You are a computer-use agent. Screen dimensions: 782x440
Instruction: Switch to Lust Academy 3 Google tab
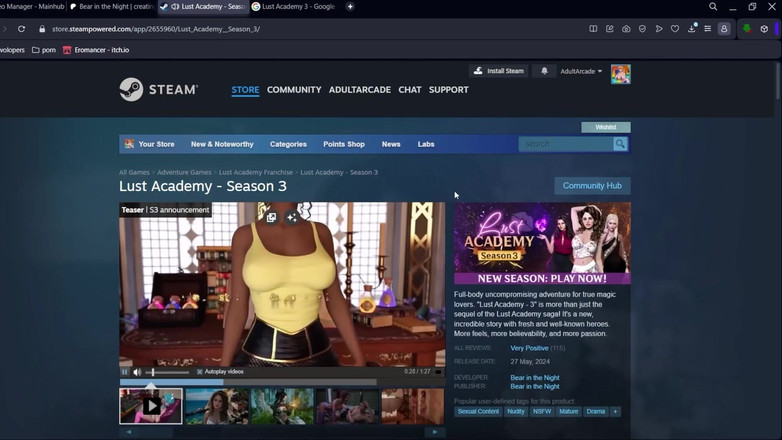[294, 6]
